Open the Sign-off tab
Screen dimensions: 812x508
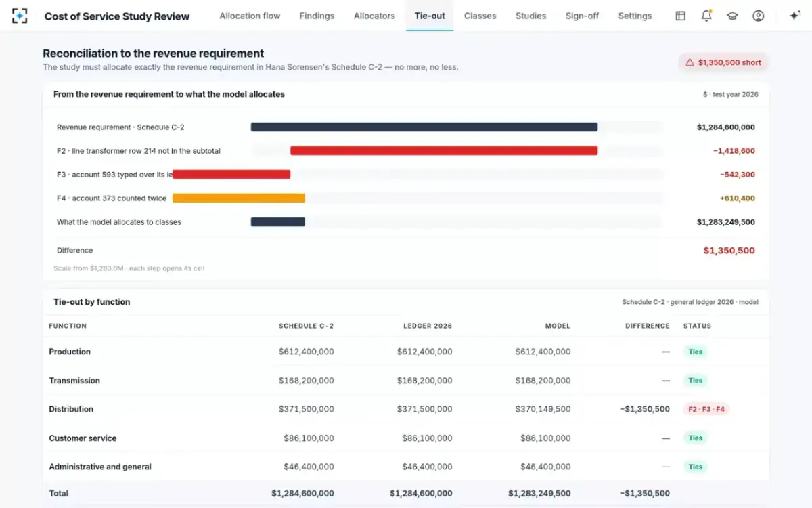(582, 16)
